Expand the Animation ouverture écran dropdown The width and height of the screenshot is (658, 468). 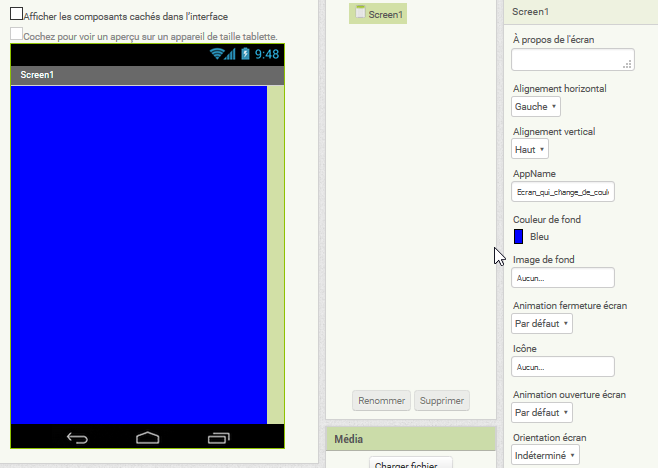pyautogui.click(x=542, y=412)
